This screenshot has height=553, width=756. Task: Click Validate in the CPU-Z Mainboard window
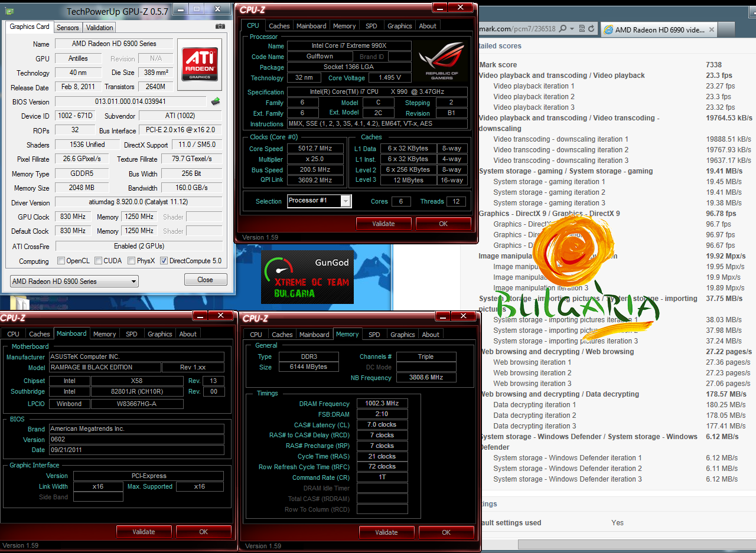[144, 532]
